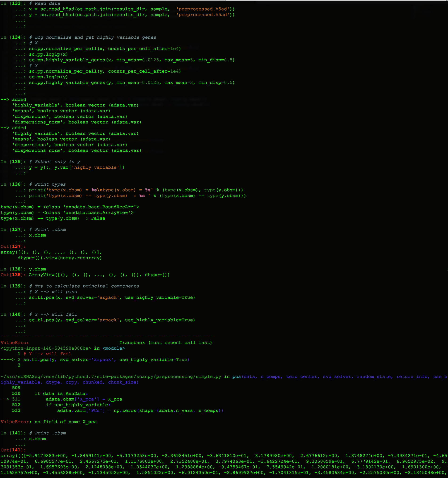Click the ValueError traceback header

[x=15, y=342]
